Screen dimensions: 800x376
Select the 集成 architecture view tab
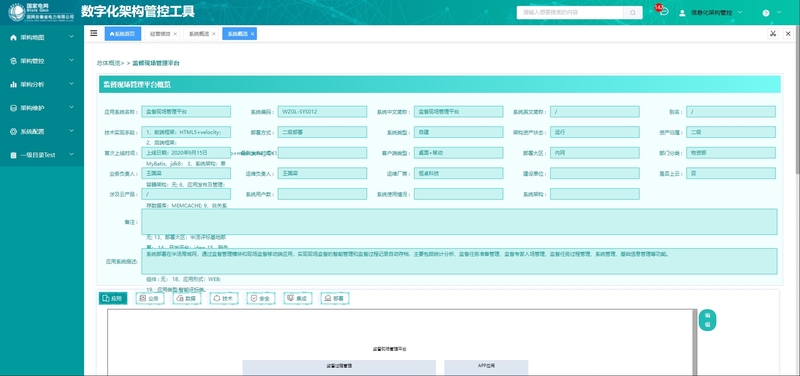pyautogui.click(x=297, y=298)
